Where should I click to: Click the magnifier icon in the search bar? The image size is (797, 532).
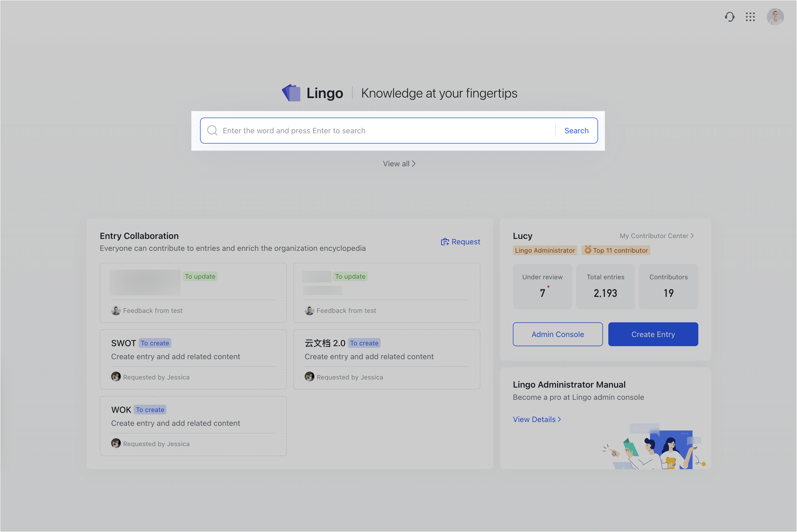[212, 130]
